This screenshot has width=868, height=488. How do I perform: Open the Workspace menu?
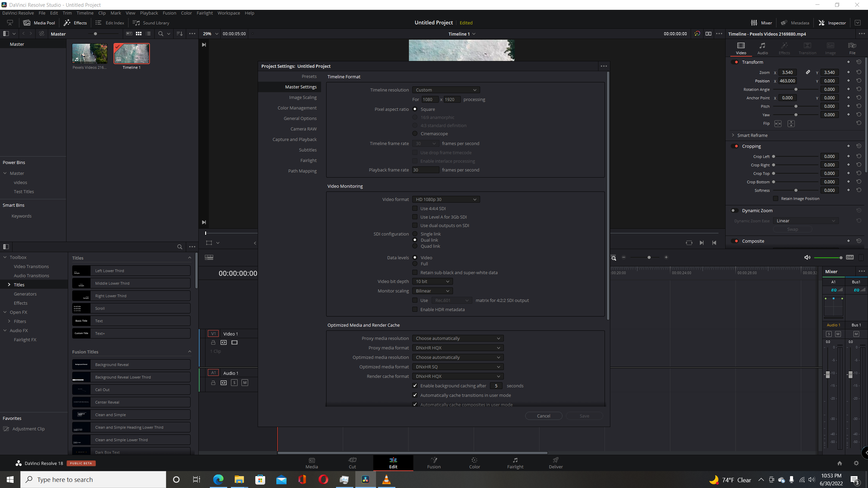click(229, 13)
